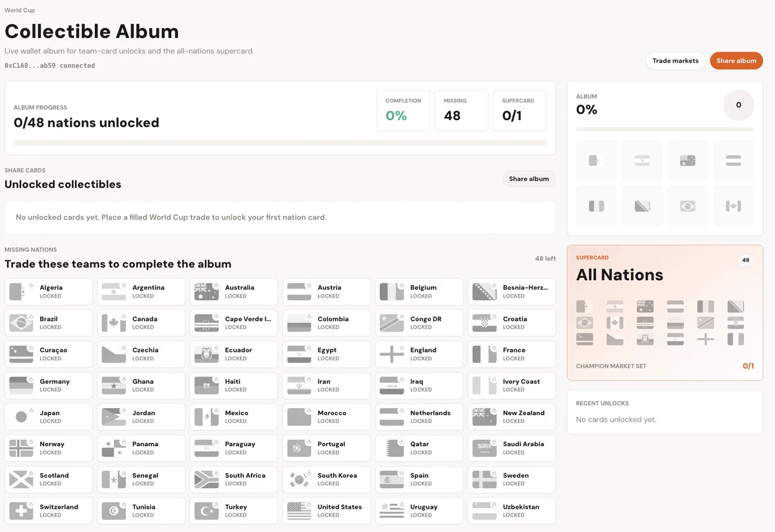Click the Ghana flag icon
This screenshot has width=775, height=532.
(114, 385)
